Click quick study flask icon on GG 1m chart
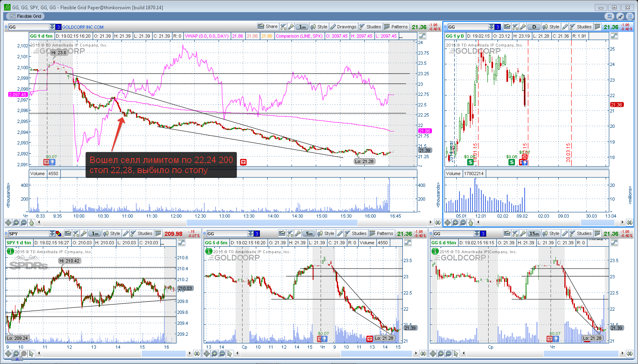Image resolution: width=638 pixels, height=364 pixels. tap(283, 27)
